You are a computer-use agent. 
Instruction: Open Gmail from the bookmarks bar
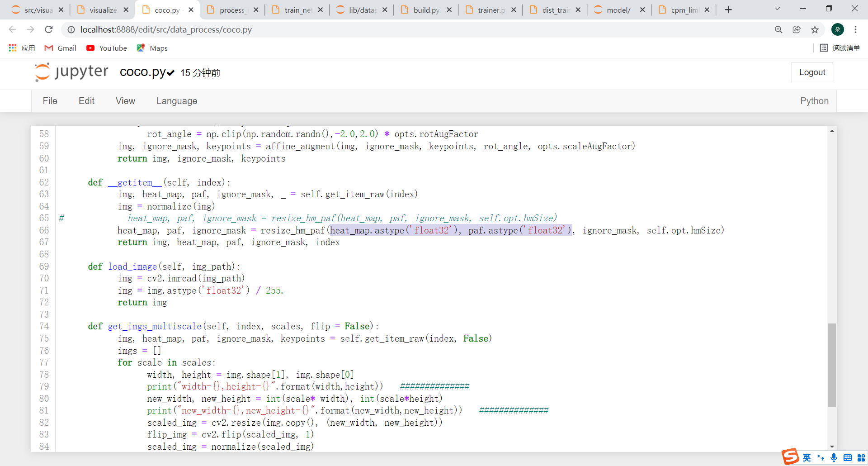60,48
